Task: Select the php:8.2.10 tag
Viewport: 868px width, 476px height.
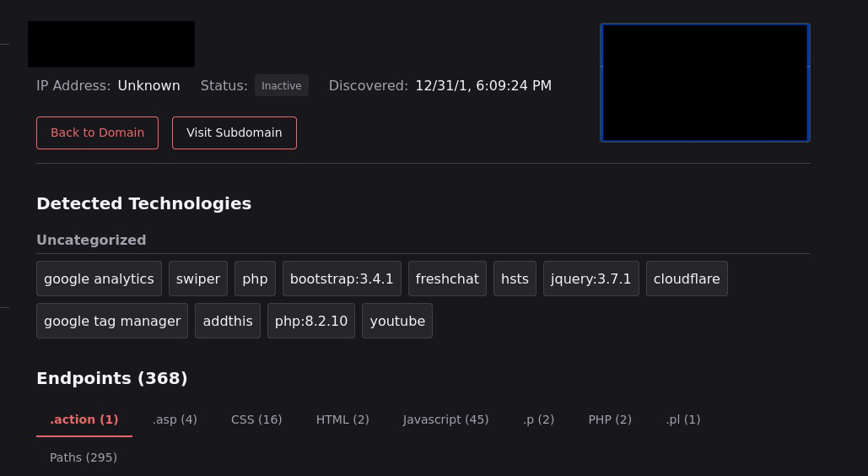Action: [311, 321]
